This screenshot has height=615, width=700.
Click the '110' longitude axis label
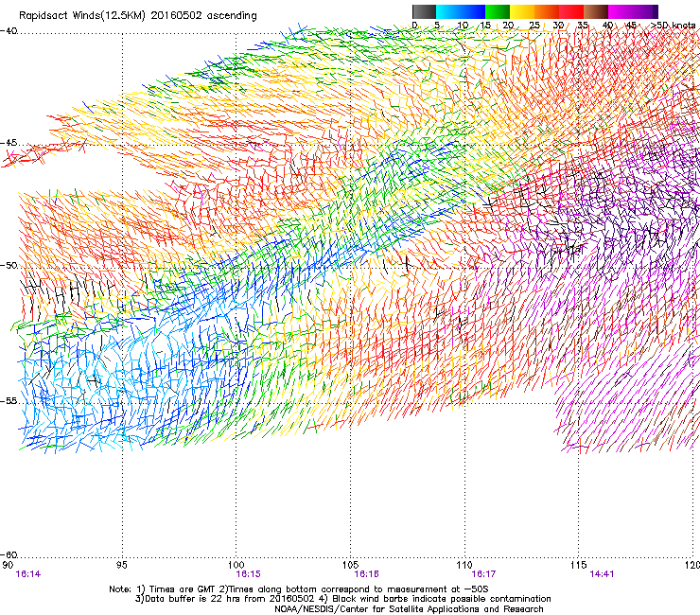point(464,565)
